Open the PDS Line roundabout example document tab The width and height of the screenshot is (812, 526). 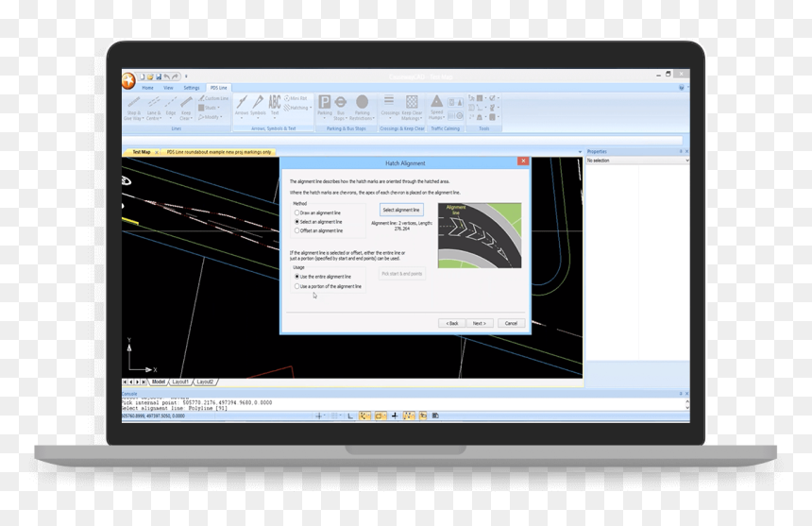click(218, 152)
